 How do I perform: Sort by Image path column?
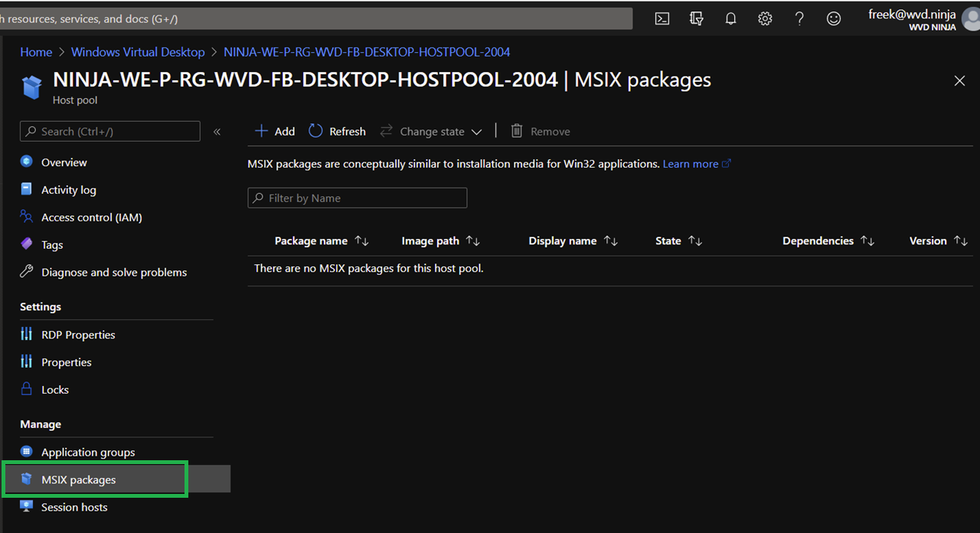coord(440,240)
